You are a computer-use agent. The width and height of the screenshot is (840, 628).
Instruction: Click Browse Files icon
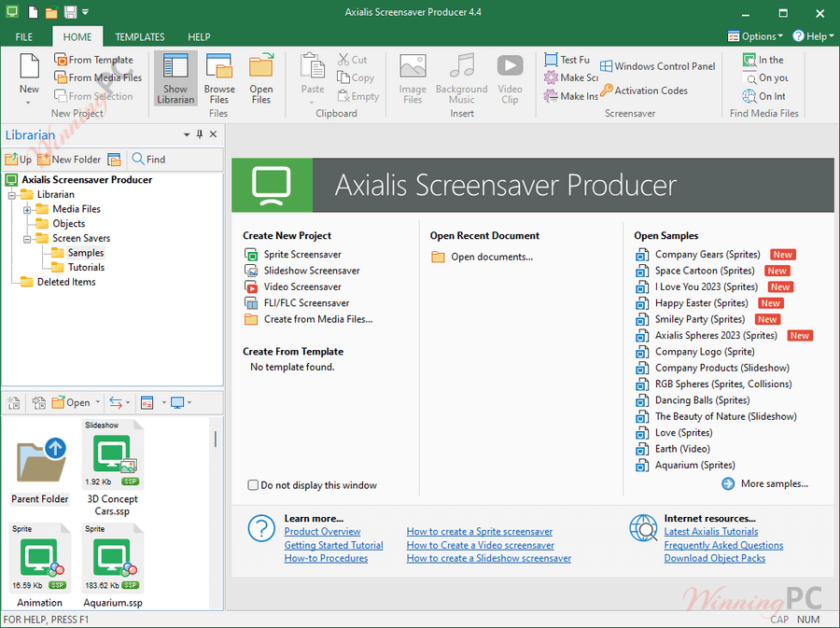pyautogui.click(x=219, y=66)
